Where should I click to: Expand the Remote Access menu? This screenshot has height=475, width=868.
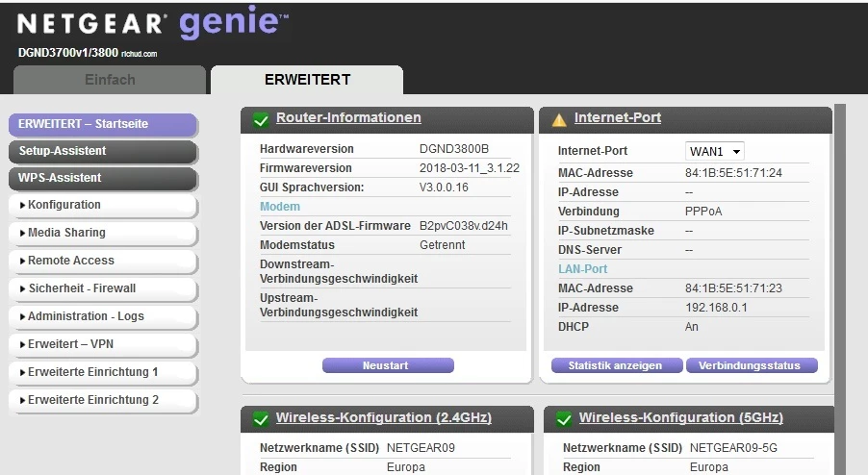[103, 261]
